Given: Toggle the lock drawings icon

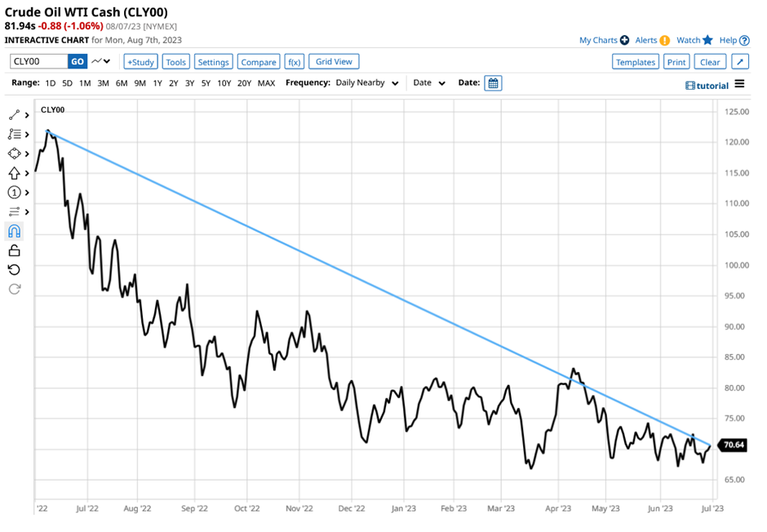Looking at the screenshot, I should point(15,251).
